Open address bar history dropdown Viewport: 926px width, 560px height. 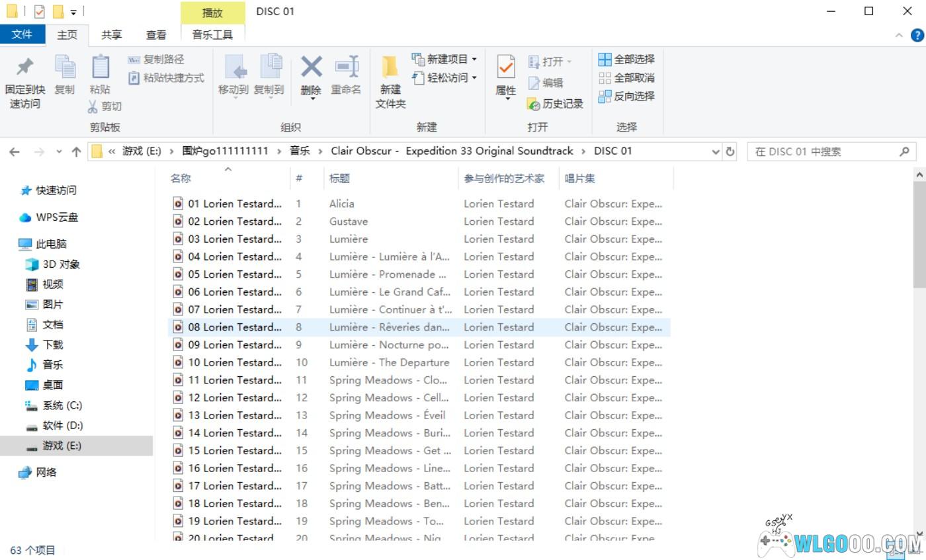click(715, 151)
